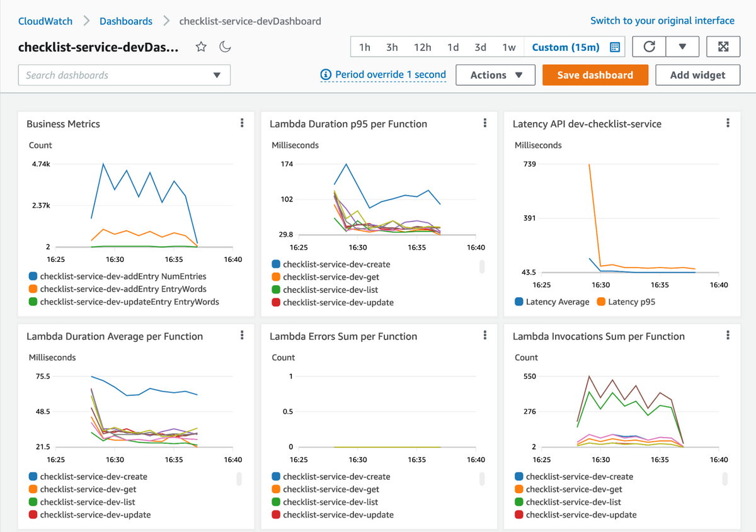The image size is (756, 532).
Task: Click the blue addEntry NumEntries legend swatch
Action: [33, 276]
